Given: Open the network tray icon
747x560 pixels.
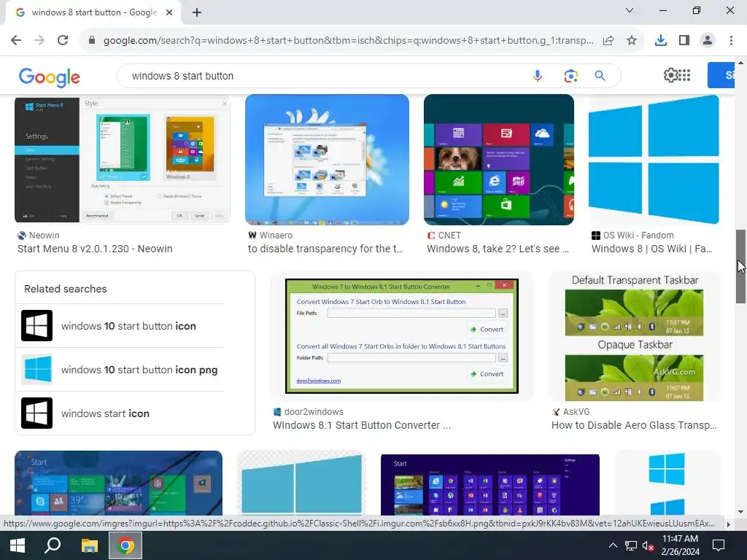Looking at the screenshot, I should click(x=631, y=545).
